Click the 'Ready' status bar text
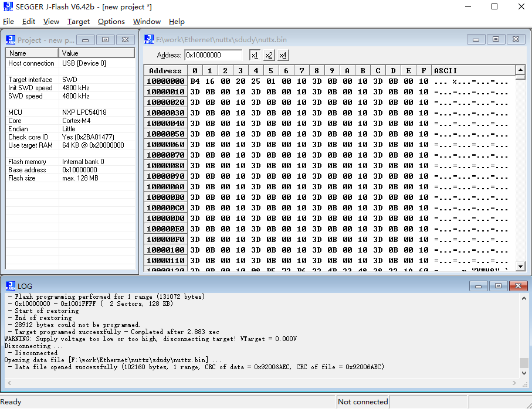 (11, 402)
